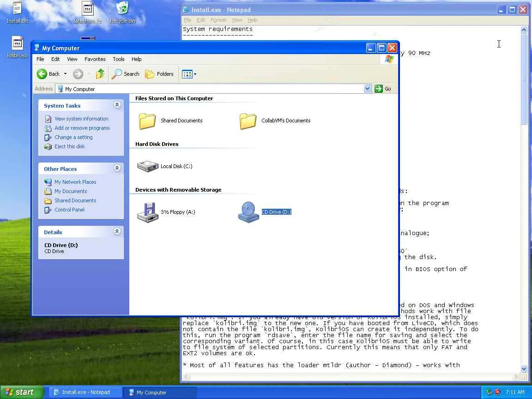Click the Safely Remove Hardware tray icon
The image size is (532, 399).
pyautogui.click(x=489, y=392)
